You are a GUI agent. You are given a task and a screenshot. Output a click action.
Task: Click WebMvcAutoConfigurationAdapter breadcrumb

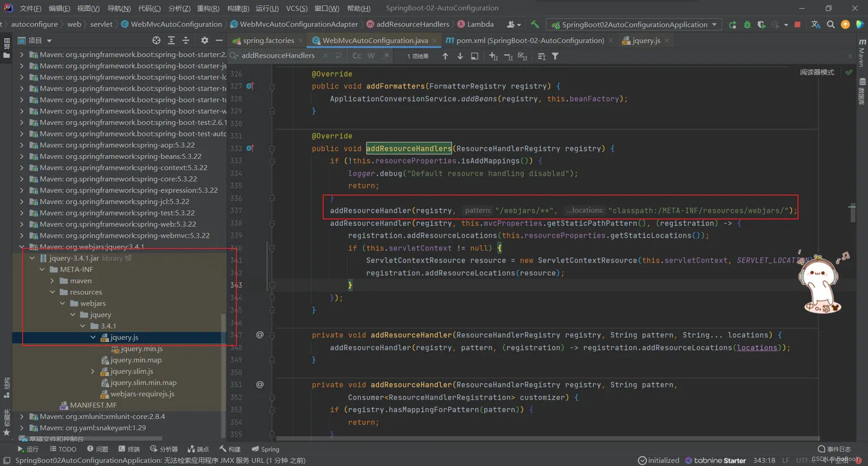[x=294, y=25]
